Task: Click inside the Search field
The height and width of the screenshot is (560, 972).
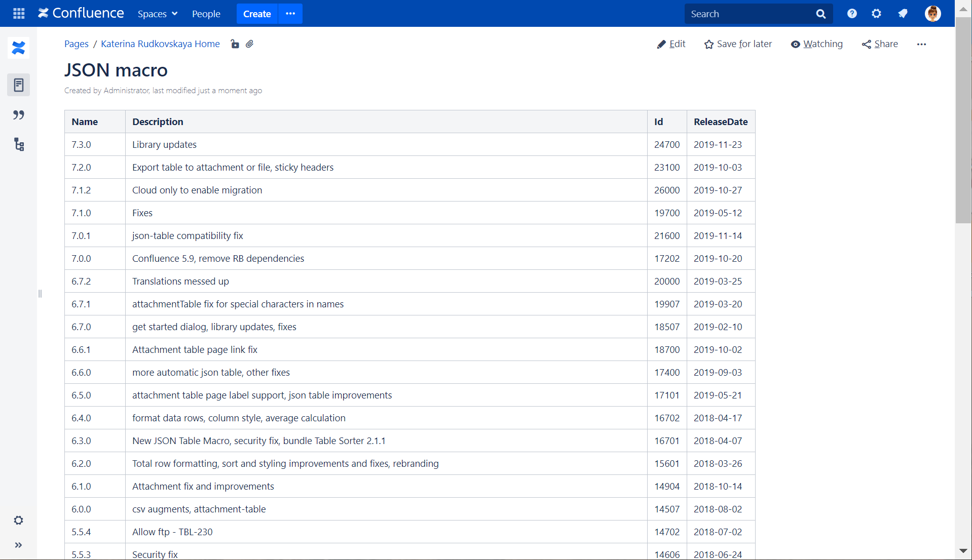Action: (750, 14)
